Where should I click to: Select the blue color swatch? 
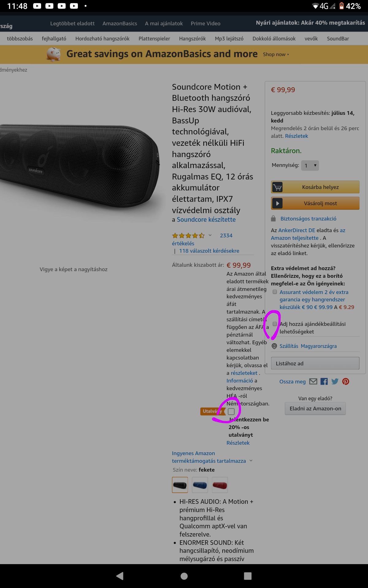(x=200, y=485)
